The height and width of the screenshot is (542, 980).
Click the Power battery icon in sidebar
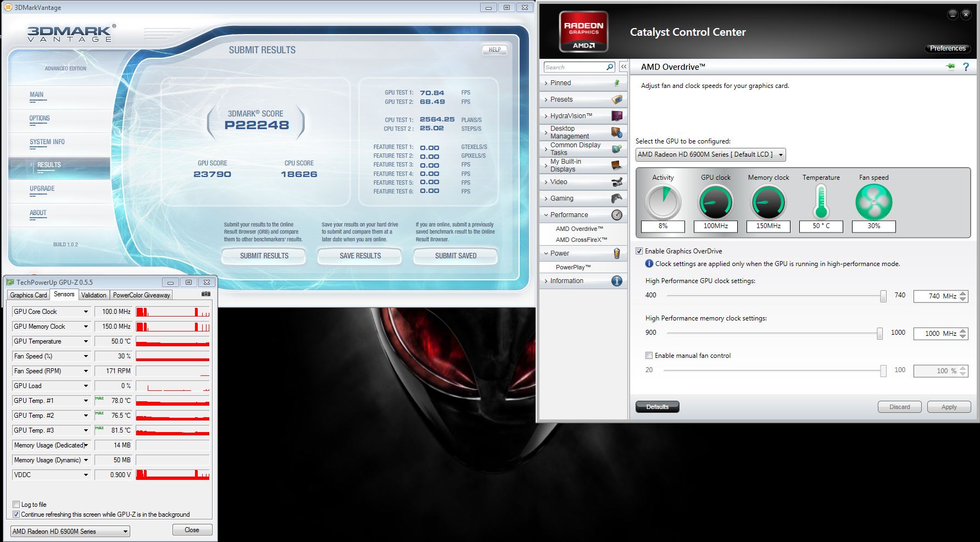tap(617, 253)
